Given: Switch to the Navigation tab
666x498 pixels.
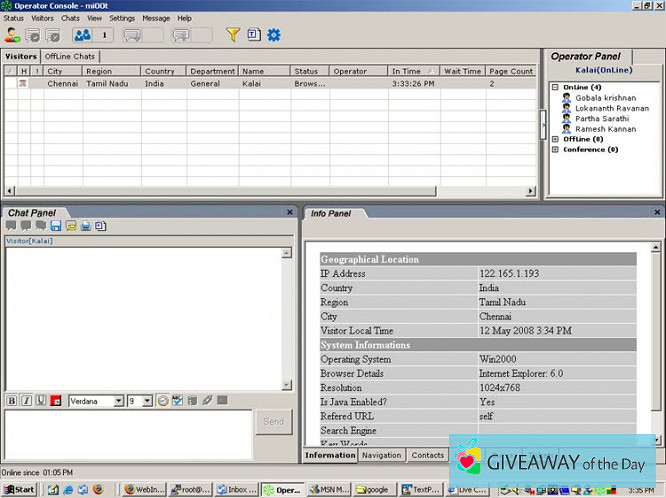Looking at the screenshot, I should (x=381, y=455).
